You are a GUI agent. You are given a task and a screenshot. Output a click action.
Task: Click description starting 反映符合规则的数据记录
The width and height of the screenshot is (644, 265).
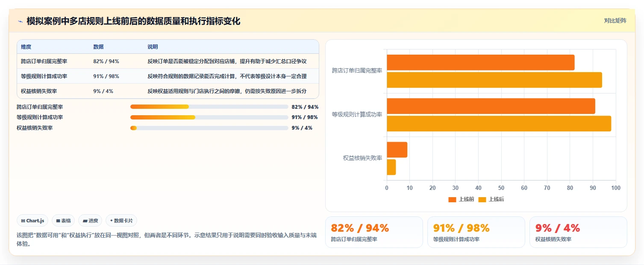(x=227, y=76)
